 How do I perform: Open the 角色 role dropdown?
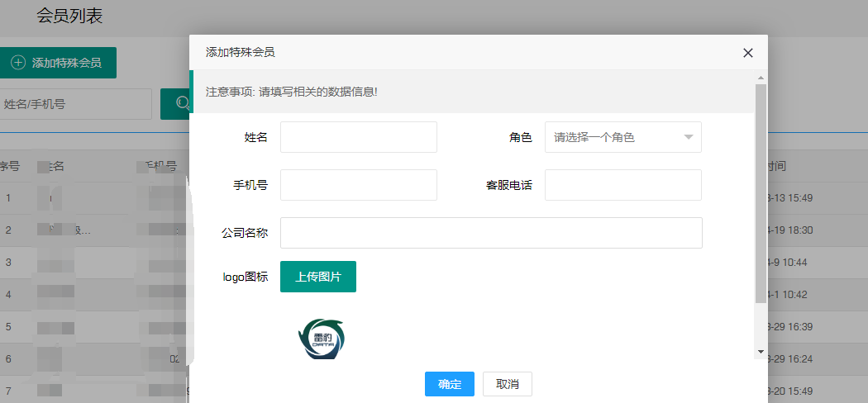point(622,137)
